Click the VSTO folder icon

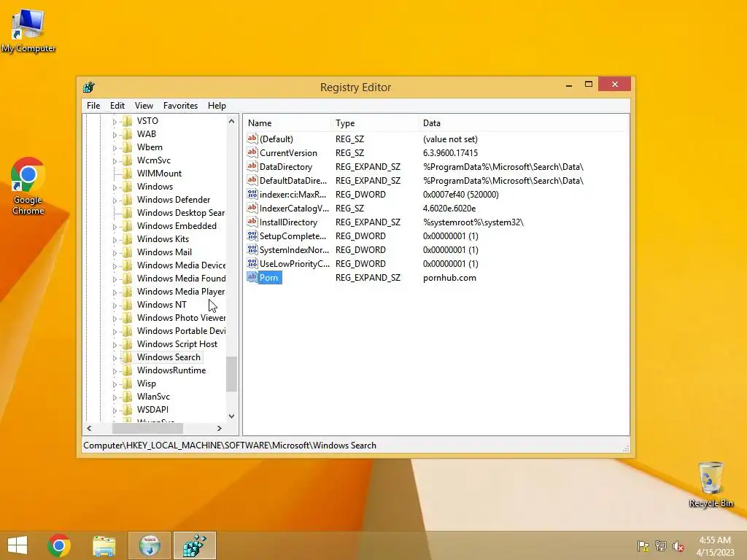point(127,120)
